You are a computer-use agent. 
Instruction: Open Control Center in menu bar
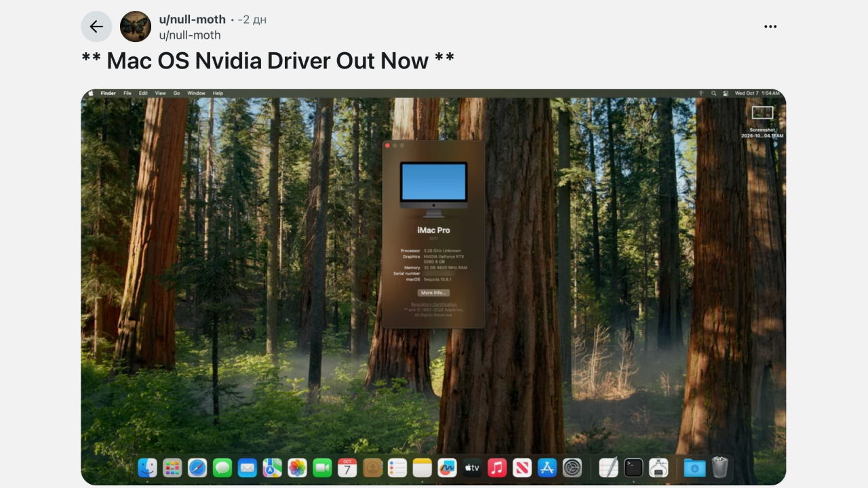click(x=726, y=93)
